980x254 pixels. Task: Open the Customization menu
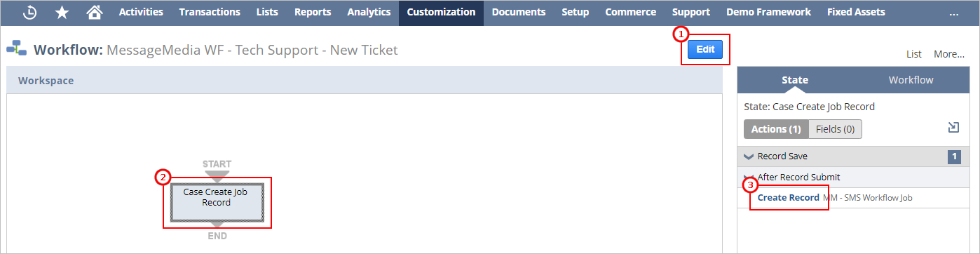click(441, 13)
